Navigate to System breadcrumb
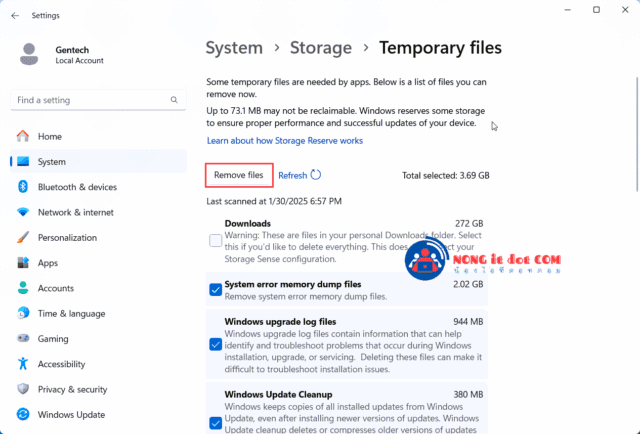 234,48
